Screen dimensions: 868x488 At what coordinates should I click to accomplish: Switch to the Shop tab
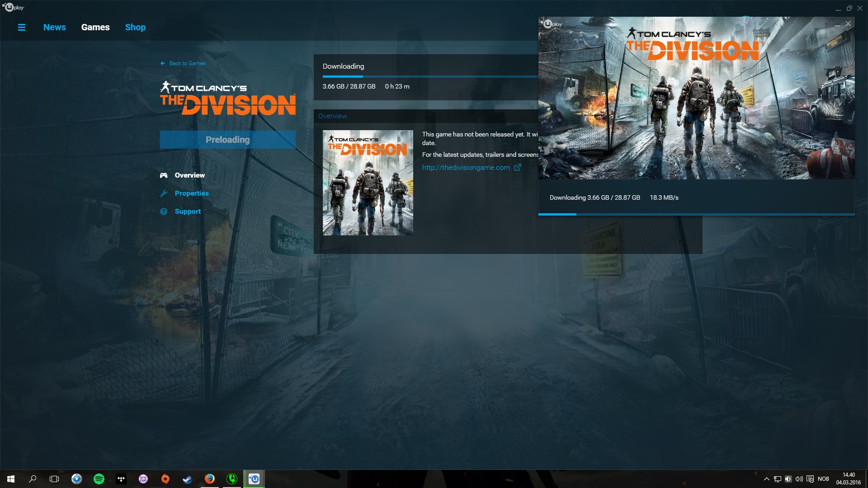pos(135,27)
